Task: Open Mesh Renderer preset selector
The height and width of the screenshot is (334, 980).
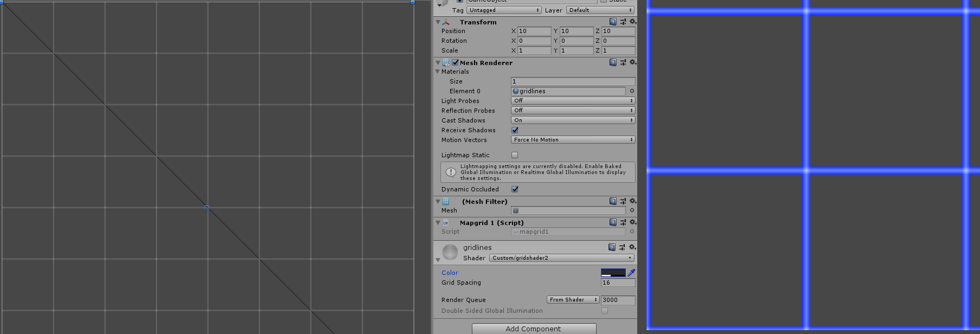Action: click(x=623, y=62)
